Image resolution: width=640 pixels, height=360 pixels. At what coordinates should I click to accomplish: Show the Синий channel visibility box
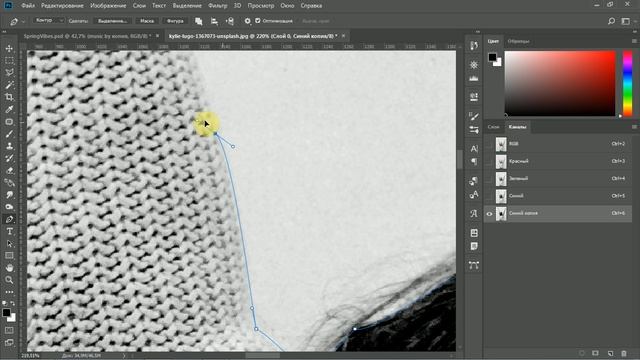[489, 196]
